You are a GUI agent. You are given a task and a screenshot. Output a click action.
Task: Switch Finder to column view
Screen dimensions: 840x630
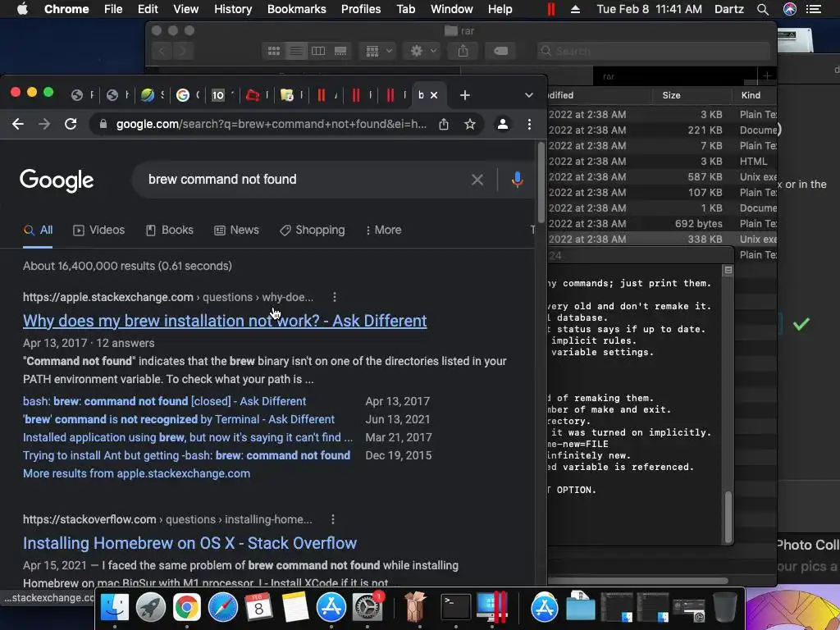318,51
